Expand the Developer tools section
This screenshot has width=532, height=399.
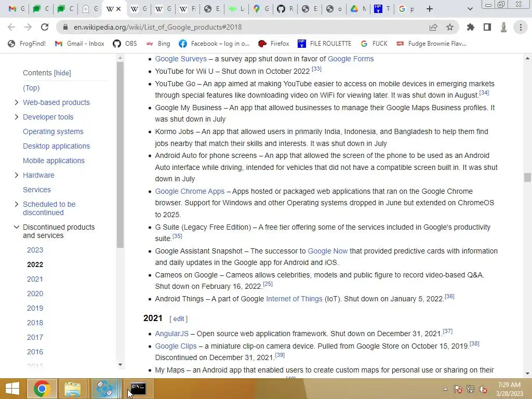click(x=16, y=117)
